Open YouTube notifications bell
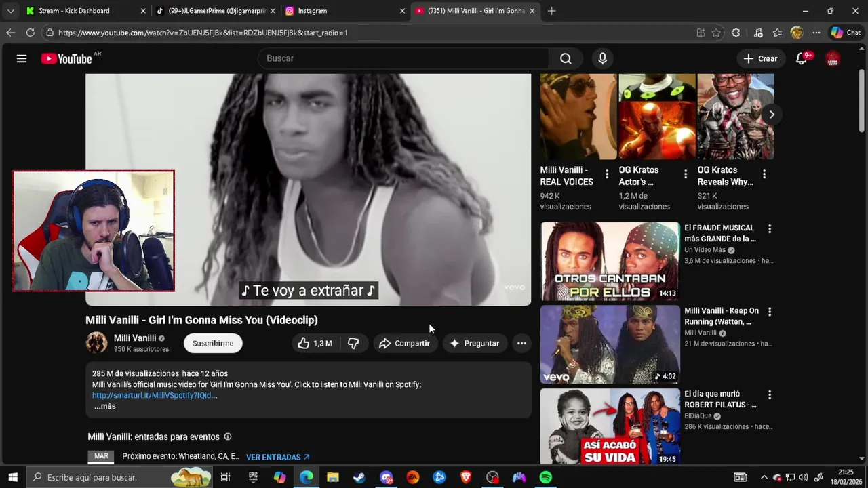Image resolution: width=868 pixels, height=488 pixels. [802, 59]
